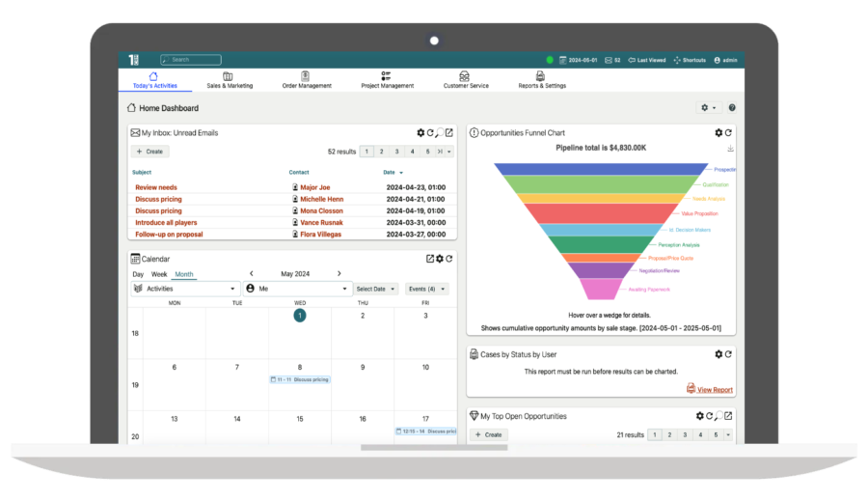Screen dimensions: 868x501
Task: Click the Reports & Settings printer icon
Action: pos(542,75)
